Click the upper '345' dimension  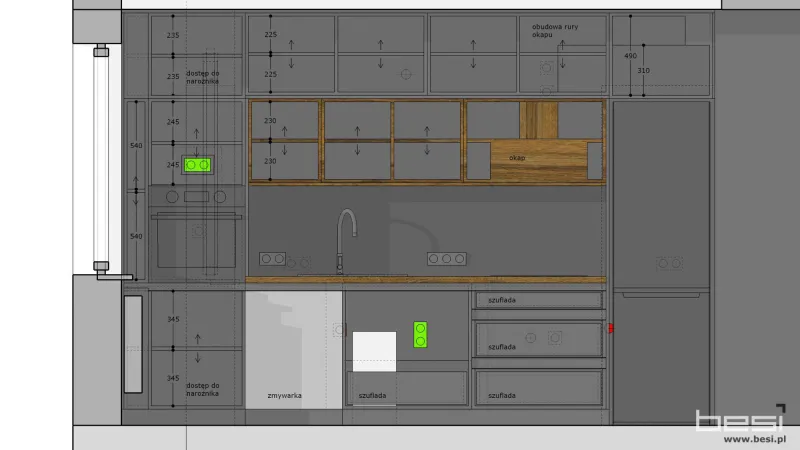coord(173,319)
